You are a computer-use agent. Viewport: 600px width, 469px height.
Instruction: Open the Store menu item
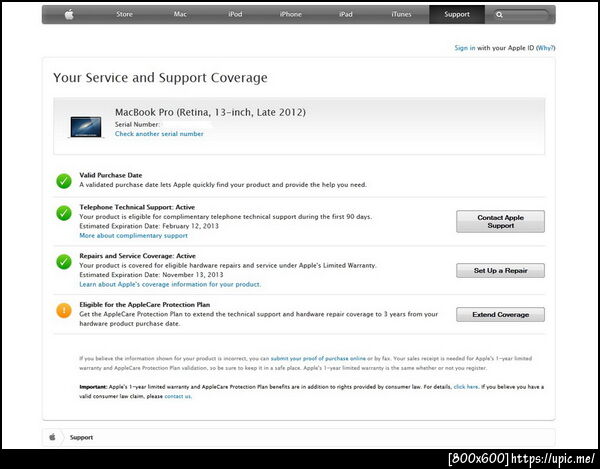pyautogui.click(x=124, y=14)
